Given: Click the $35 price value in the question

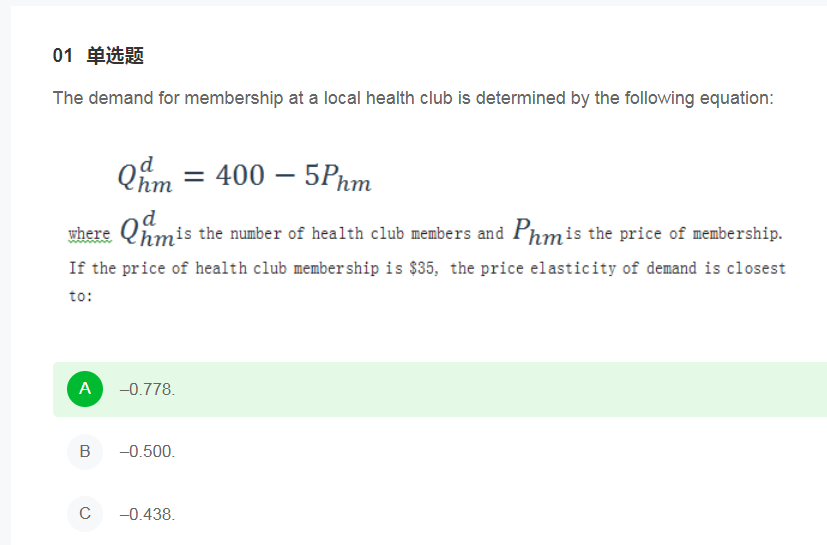Looking at the screenshot, I should click(x=423, y=268).
